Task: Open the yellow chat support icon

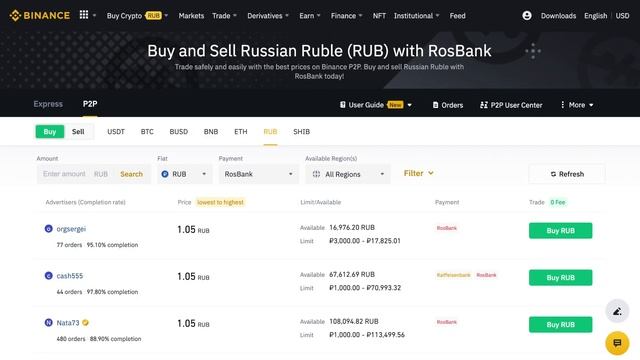Action: [617, 343]
